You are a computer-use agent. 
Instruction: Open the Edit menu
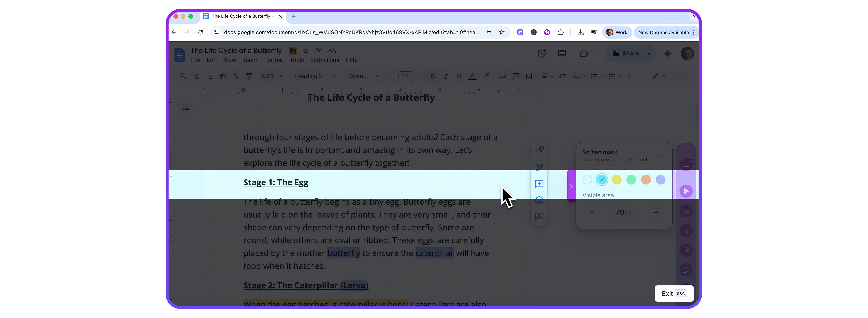pos(212,60)
